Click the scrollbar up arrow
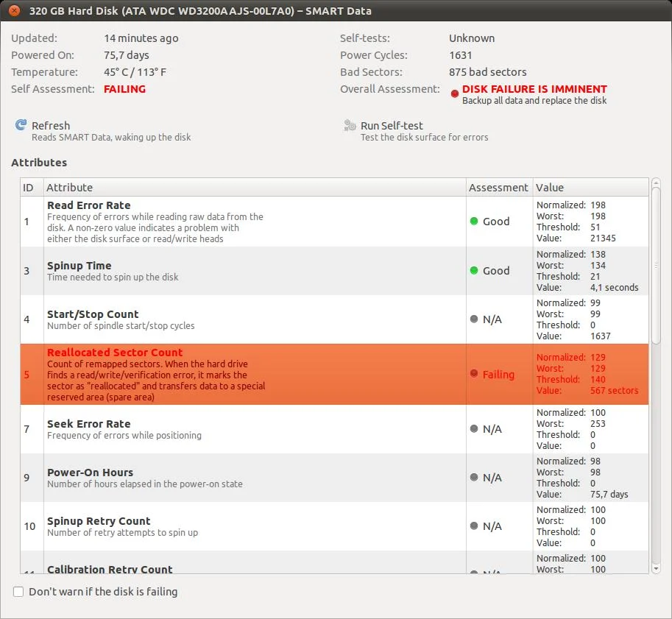672x619 pixels. coord(656,183)
